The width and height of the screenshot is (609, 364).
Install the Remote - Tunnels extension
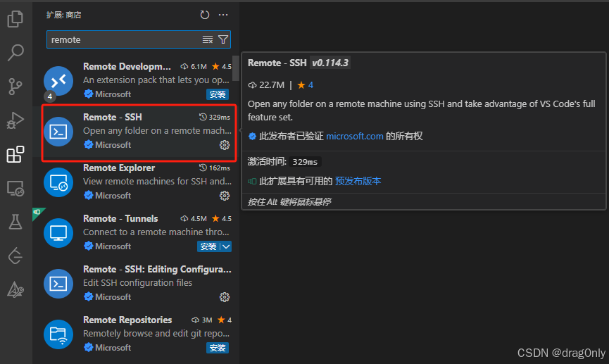click(208, 246)
